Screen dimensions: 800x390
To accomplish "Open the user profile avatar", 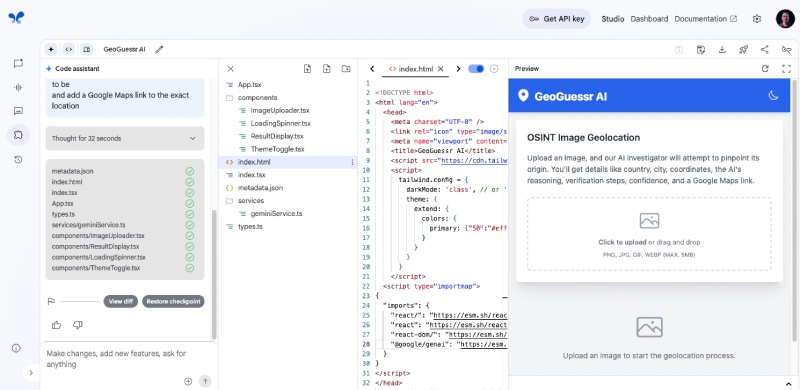I will [x=785, y=19].
